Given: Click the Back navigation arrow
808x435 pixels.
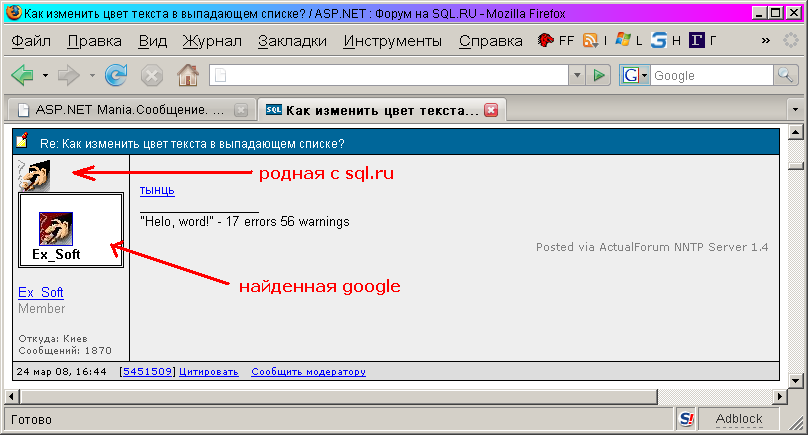Looking at the screenshot, I should pos(22,75).
